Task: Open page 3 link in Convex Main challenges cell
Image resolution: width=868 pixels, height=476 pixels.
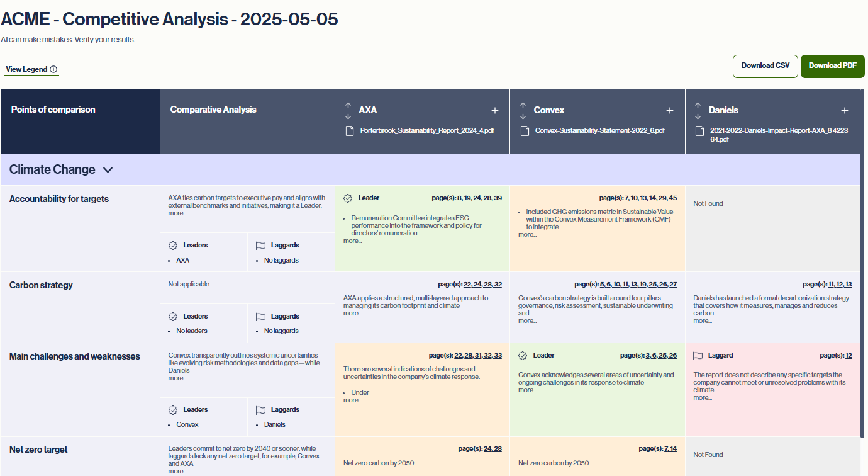Action: click(x=648, y=355)
